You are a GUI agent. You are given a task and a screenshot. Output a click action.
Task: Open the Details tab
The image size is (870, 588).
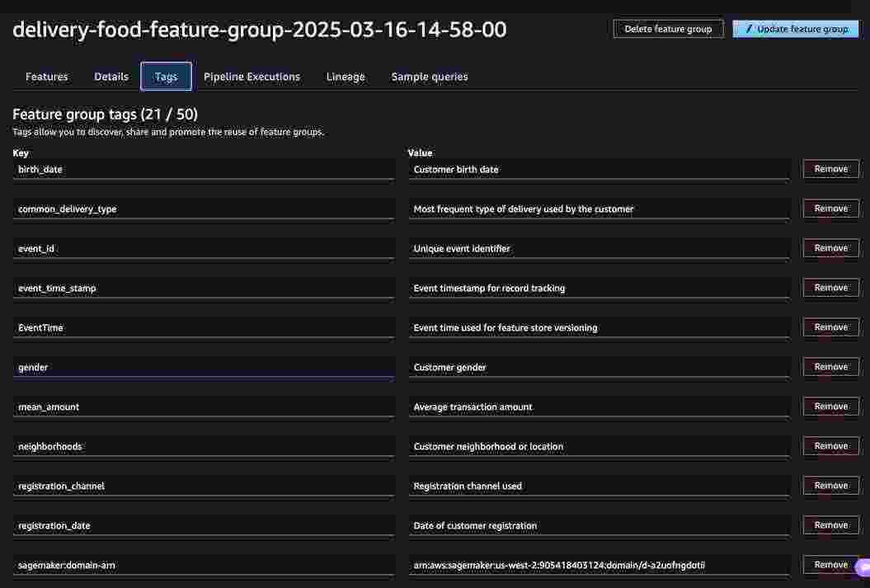[x=111, y=77]
